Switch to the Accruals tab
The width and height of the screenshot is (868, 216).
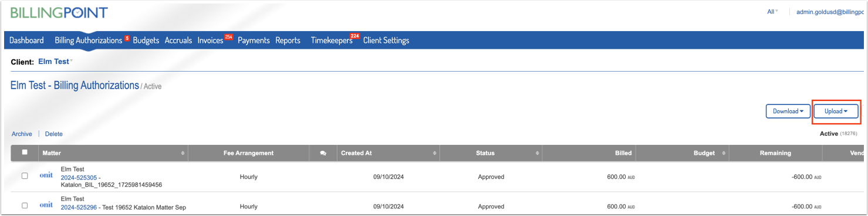tap(178, 41)
